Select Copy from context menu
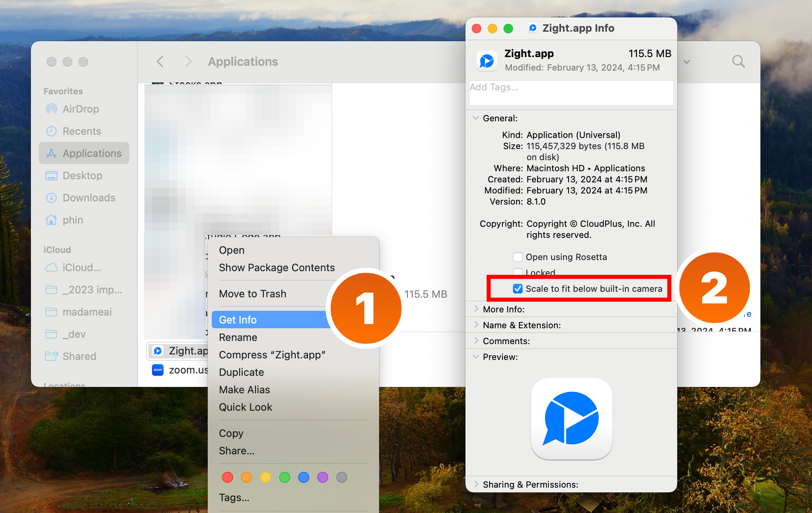The width and height of the screenshot is (812, 513). [x=231, y=433]
